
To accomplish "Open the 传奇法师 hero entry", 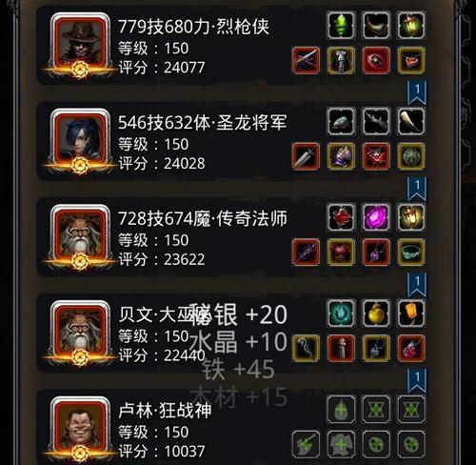I will (x=231, y=236).
